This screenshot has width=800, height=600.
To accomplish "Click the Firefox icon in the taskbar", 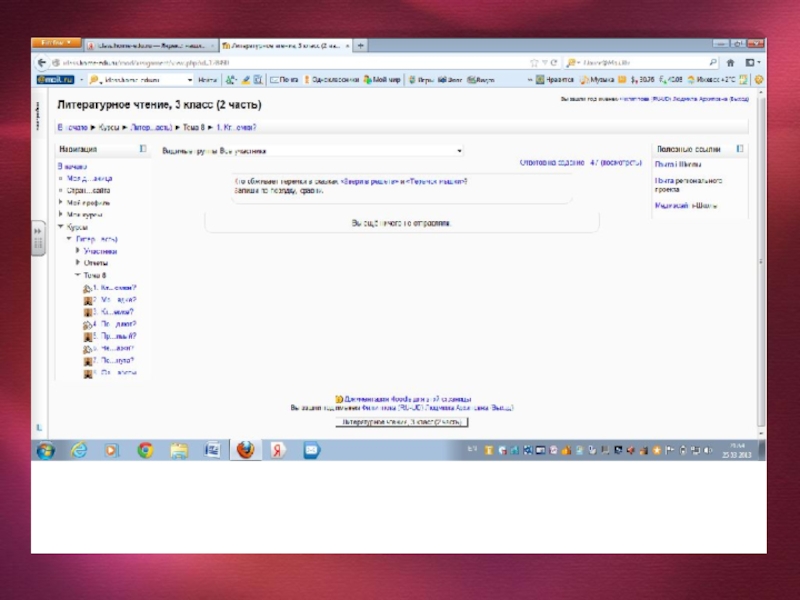I will (243, 451).
